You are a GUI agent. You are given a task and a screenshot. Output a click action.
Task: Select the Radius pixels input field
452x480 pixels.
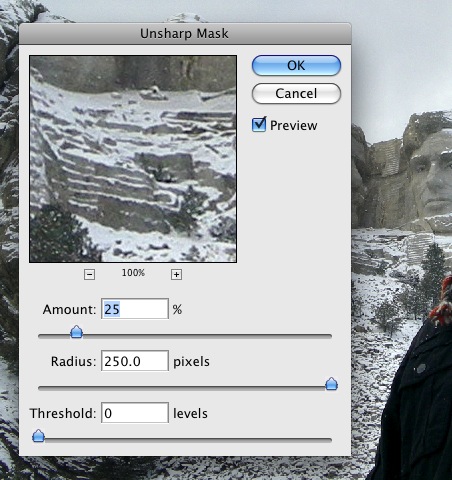[x=135, y=361]
